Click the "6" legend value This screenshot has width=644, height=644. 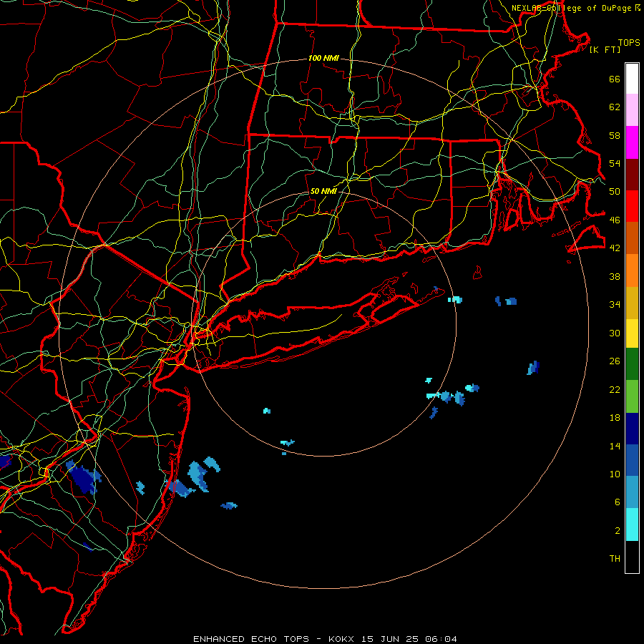click(618, 502)
